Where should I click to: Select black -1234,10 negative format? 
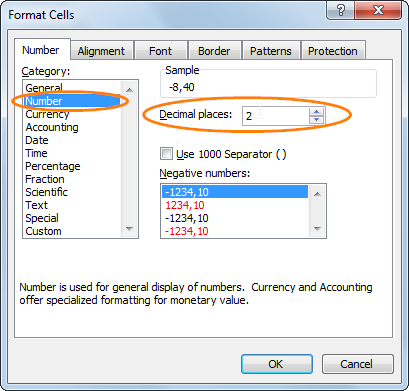pyautogui.click(x=235, y=218)
